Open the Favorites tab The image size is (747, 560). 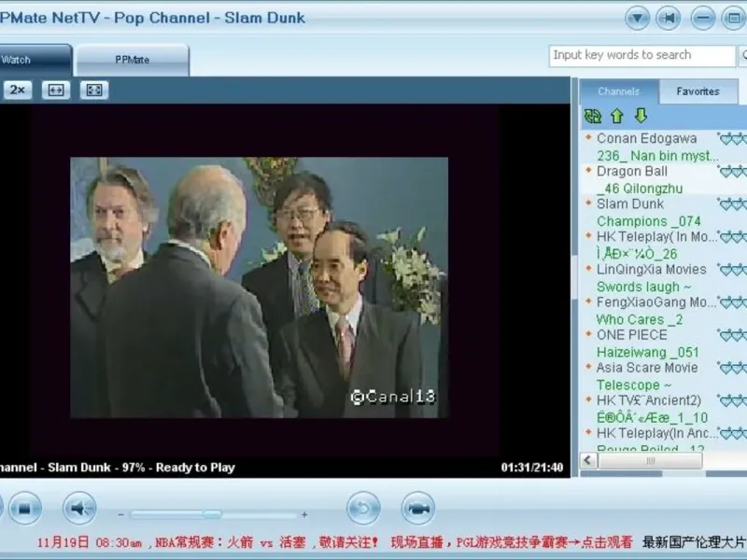698,91
